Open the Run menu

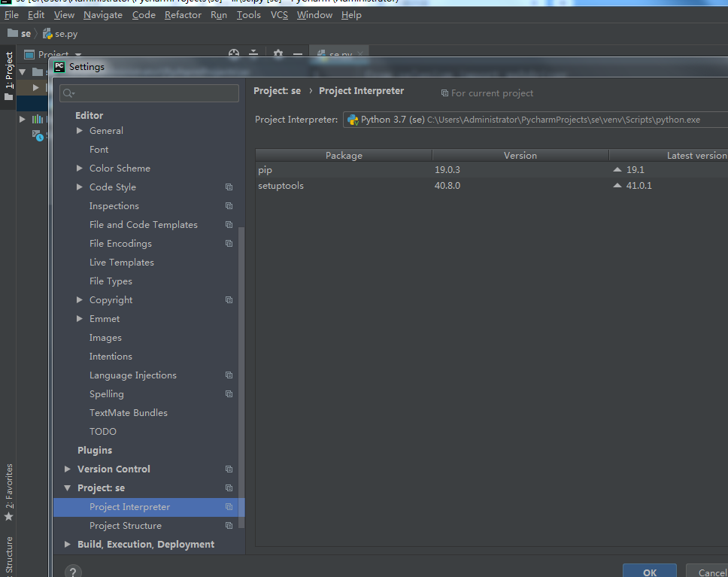pos(219,15)
